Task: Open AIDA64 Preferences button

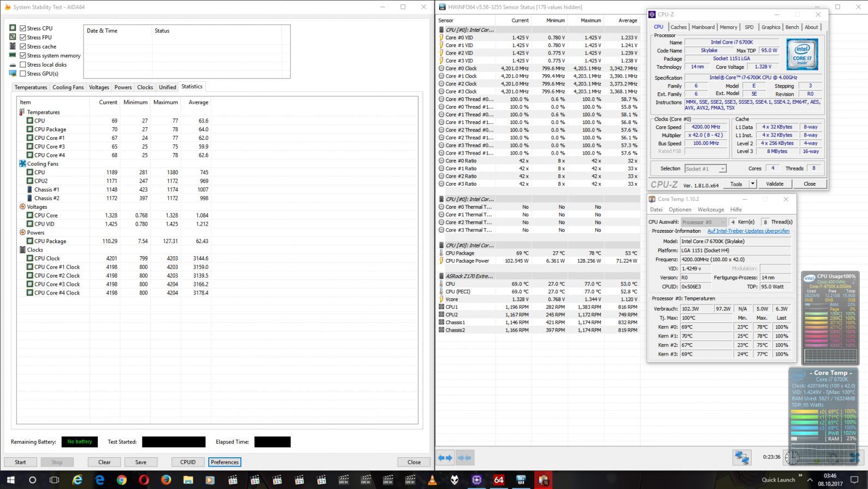Action: (225, 462)
